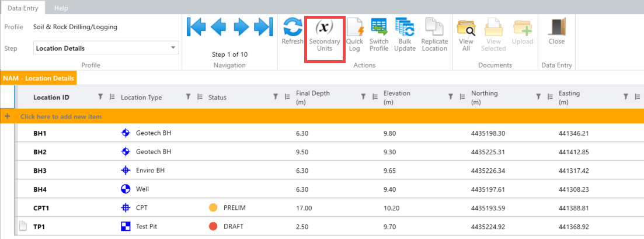644x239 pixels.
Task: Expand the Step dropdown list
Action: tap(173, 49)
